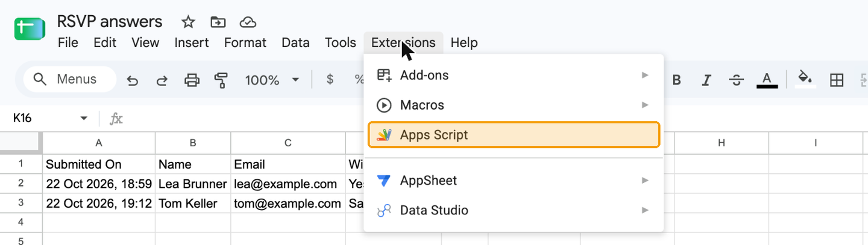Select column A header
This screenshot has height=245, width=868.
[99, 143]
